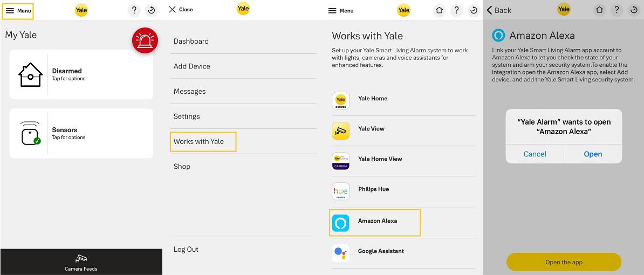Viewport: 644px width, 275px height.
Task: Tap the Disarmed house icon
Action: pos(30,75)
